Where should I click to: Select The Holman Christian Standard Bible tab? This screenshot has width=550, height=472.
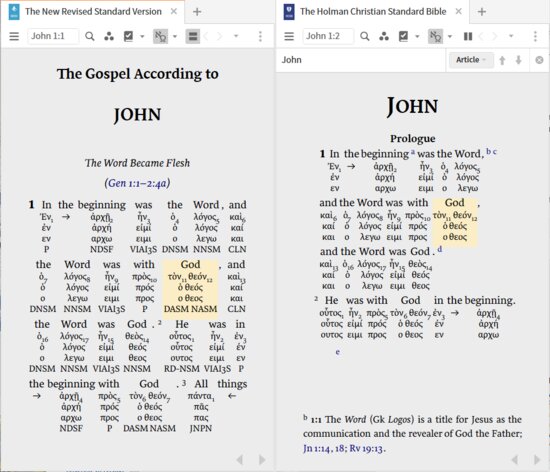373,12
